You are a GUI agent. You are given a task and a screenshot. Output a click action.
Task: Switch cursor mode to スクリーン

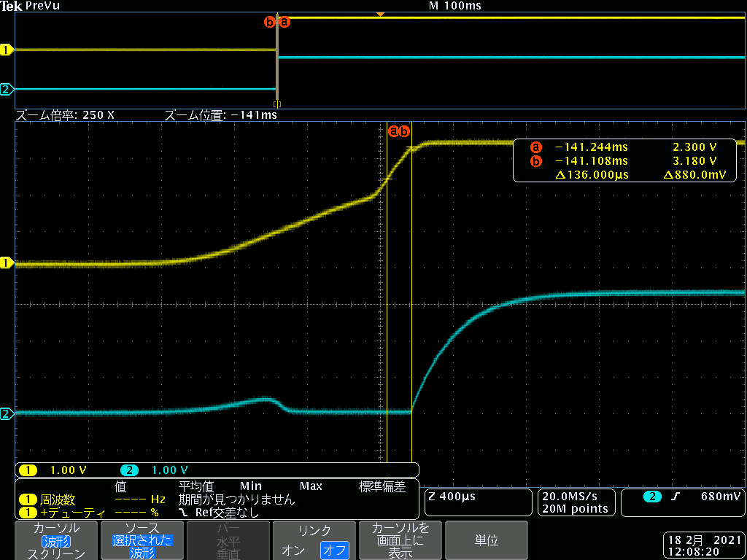(55, 552)
